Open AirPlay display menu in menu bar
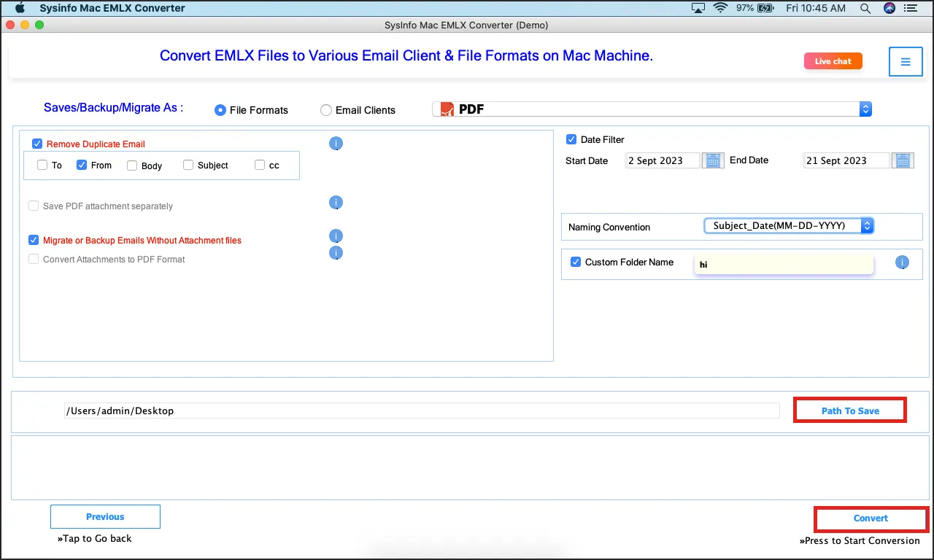Image resolution: width=934 pixels, height=560 pixels. 698,8
